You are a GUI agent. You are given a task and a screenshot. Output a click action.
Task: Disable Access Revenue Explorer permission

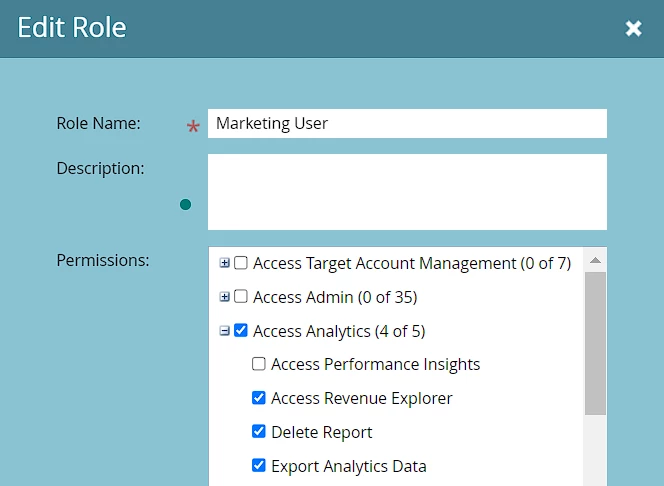click(x=259, y=398)
